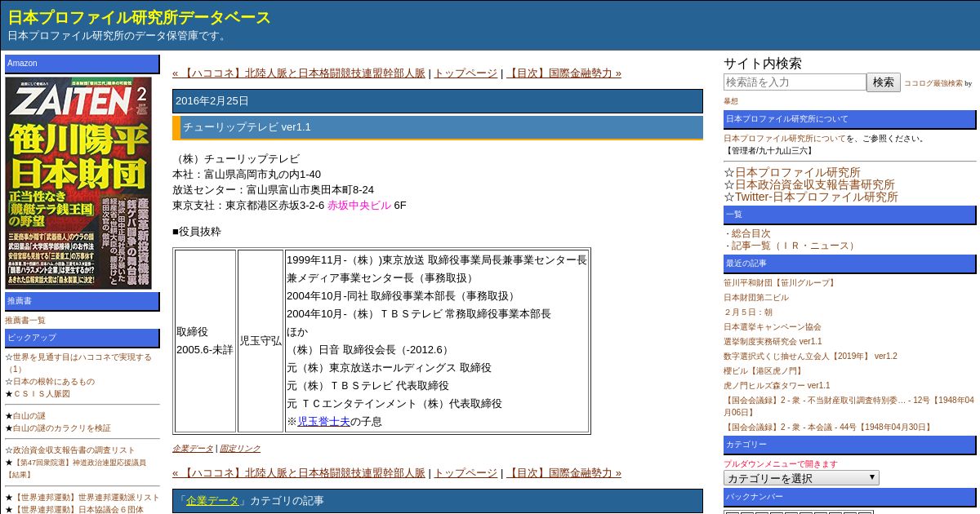Image resolution: width=980 pixels, height=514 pixels.
Task: Open 企業データ category link under table
Action: pyautogui.click(x=193, y=449)
